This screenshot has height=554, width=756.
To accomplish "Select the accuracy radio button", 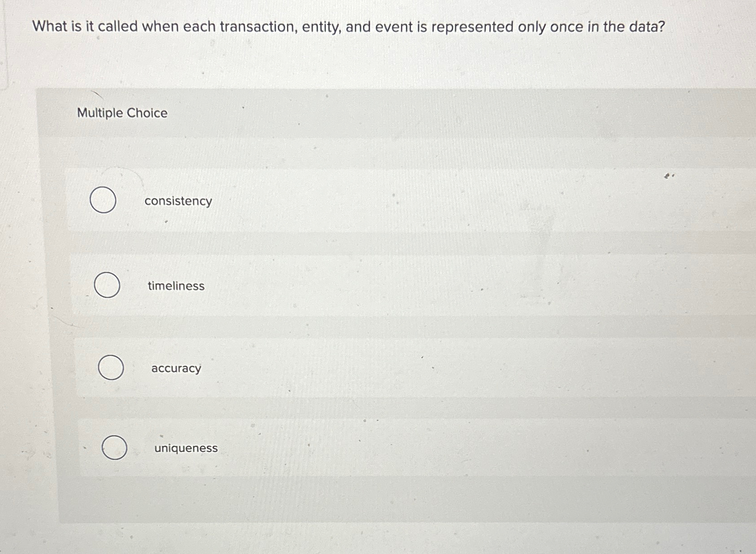I will 111,368.
